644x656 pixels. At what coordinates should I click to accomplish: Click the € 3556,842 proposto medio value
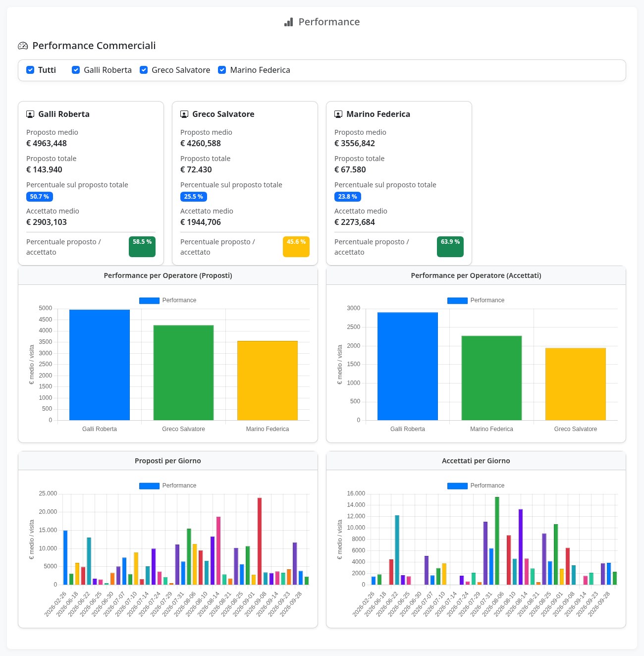pos(355,143)
